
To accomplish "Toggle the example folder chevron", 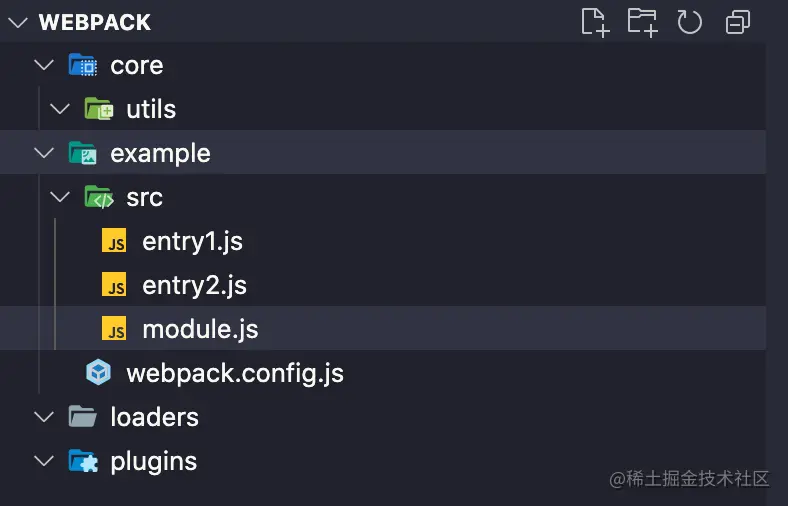I will [x=43, y=154].
